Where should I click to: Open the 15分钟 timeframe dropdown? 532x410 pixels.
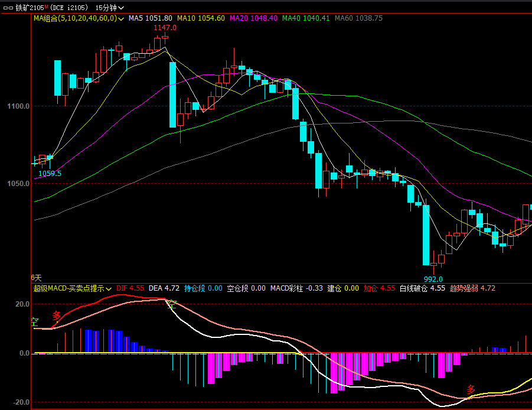(x=110, y=8)
